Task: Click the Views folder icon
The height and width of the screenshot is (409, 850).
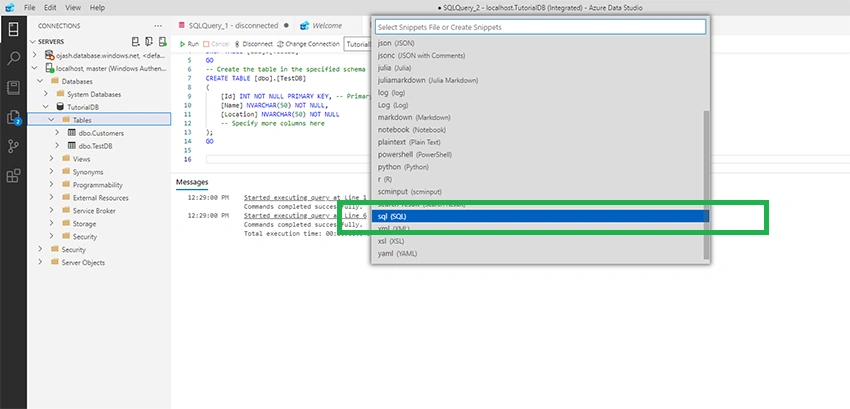Action: [66, 159]
